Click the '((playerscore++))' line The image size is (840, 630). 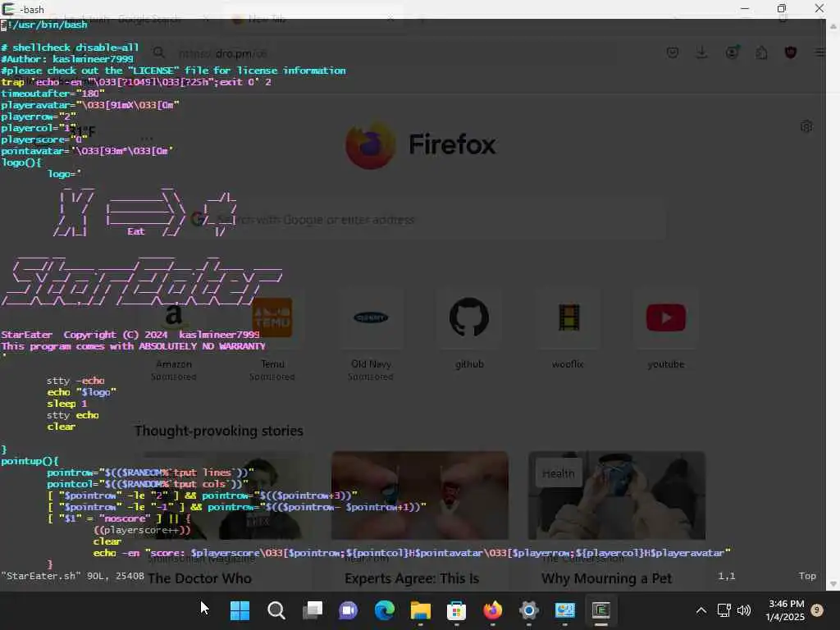(142, 530)
